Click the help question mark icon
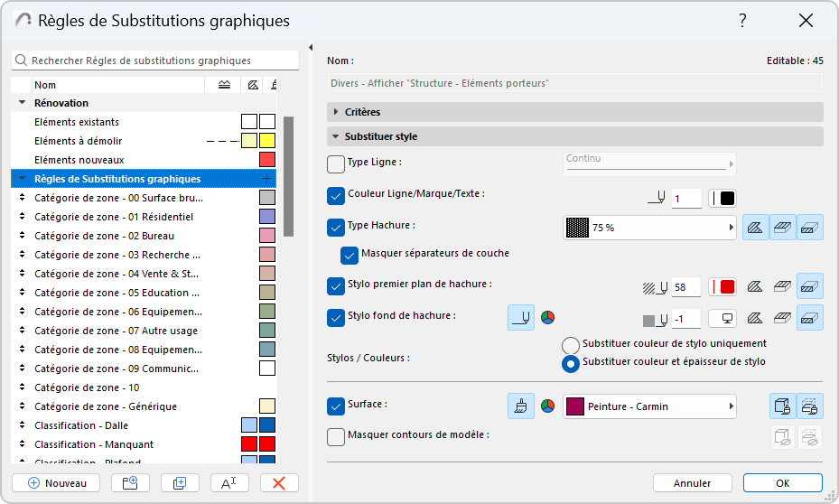This screenshot has height=504, width=839. (x=742, y=21)
